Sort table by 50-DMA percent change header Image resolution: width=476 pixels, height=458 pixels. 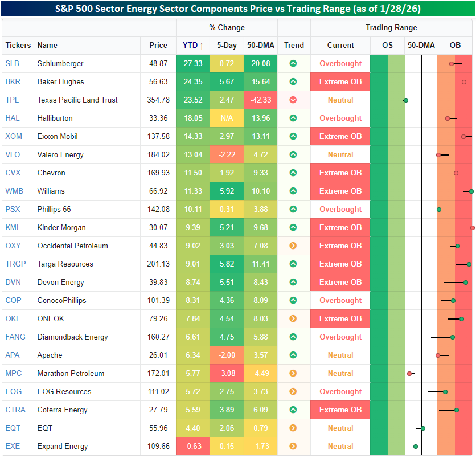pyautogui.click(x=260, y=46)
